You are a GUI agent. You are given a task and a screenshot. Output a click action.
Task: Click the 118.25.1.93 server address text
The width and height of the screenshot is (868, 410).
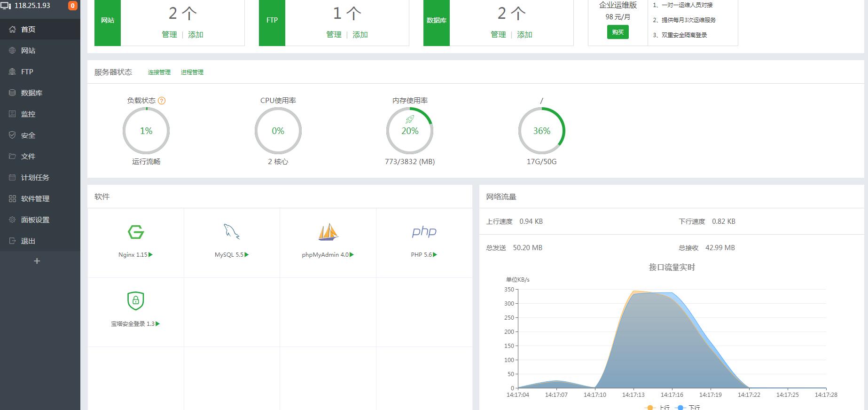click(x=32, y=6)
